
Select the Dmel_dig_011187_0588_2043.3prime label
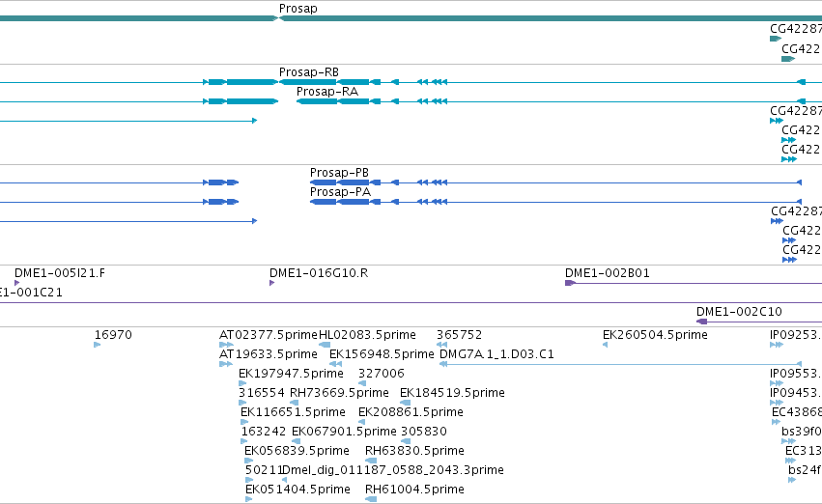(x=393, y=470)
